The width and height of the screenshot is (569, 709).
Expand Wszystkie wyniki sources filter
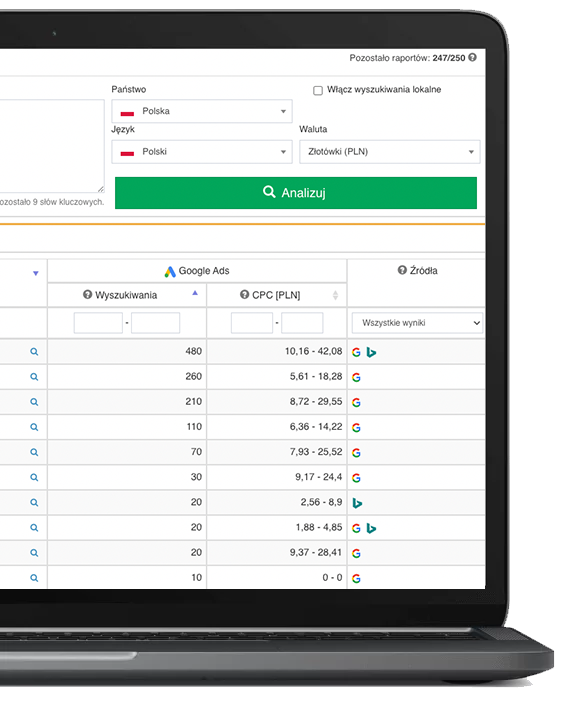(x=417, y=323)
